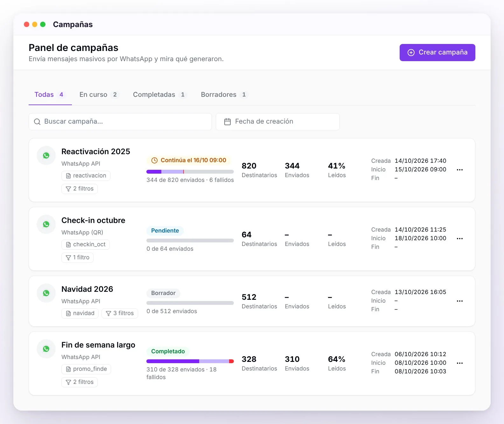The width and height of the screenshot is (504, 424).
Task: Click the Borrador status badge
Action: pyautogui.click(x=163, y=293)
